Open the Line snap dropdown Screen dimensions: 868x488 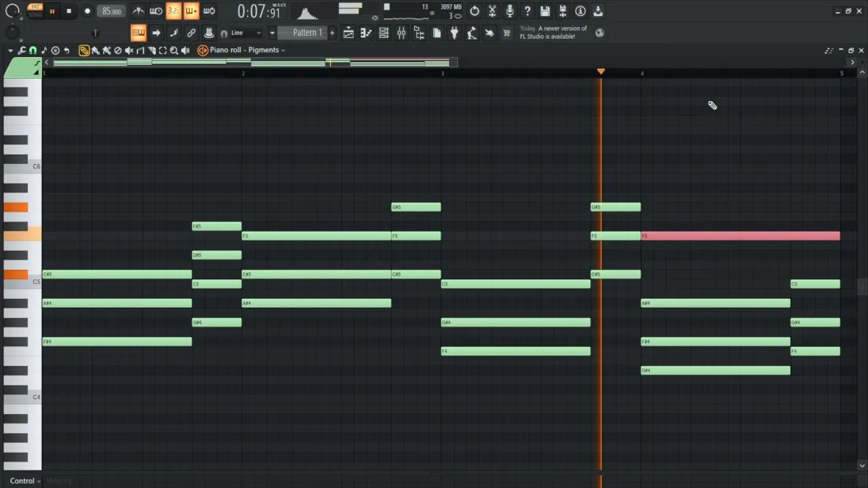pyautogui.click(x=245, y=33)
